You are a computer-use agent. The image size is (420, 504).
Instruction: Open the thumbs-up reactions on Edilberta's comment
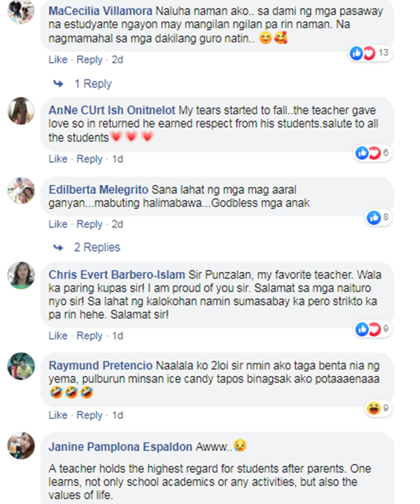[x=379, y=218]
